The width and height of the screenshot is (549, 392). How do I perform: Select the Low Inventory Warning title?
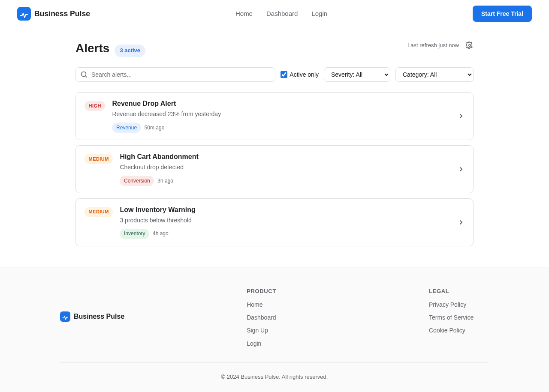pyautogui.click(x=157, y=210)
